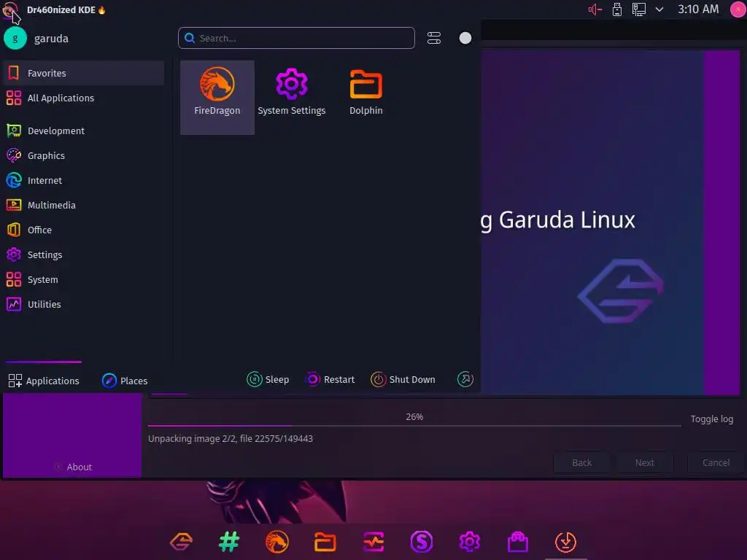Toggle log in the installer window
747x560 pixels.
[x=712, y=419]
